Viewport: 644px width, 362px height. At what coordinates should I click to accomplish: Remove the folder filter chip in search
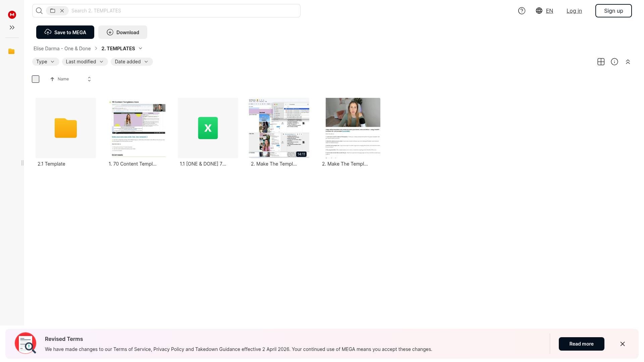[x=62, y=11]
